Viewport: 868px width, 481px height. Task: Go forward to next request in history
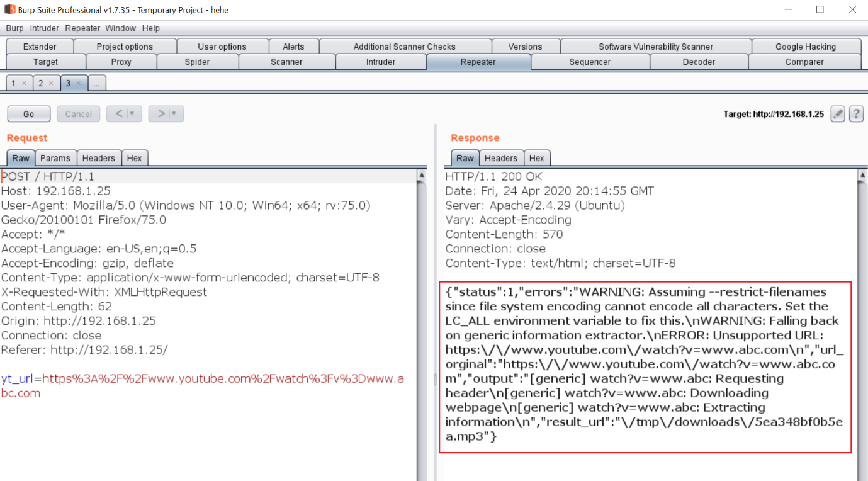click(x=161, y=114)
